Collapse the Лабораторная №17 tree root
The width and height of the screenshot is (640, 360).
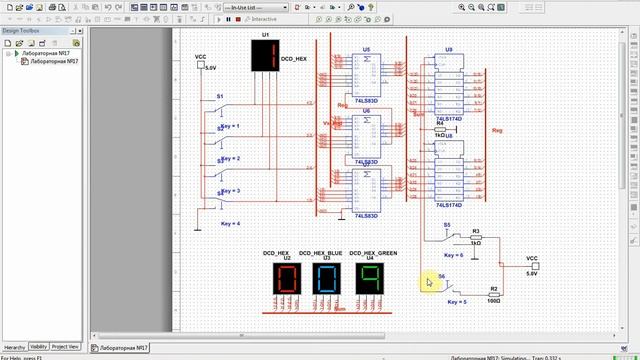(x=8, y=53)
